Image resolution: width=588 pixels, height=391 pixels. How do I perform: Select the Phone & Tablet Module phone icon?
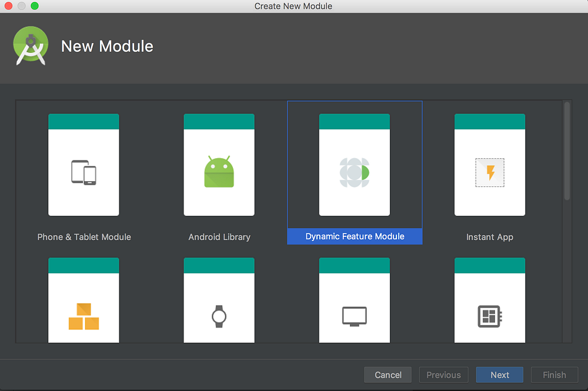(x=83, y=171)
